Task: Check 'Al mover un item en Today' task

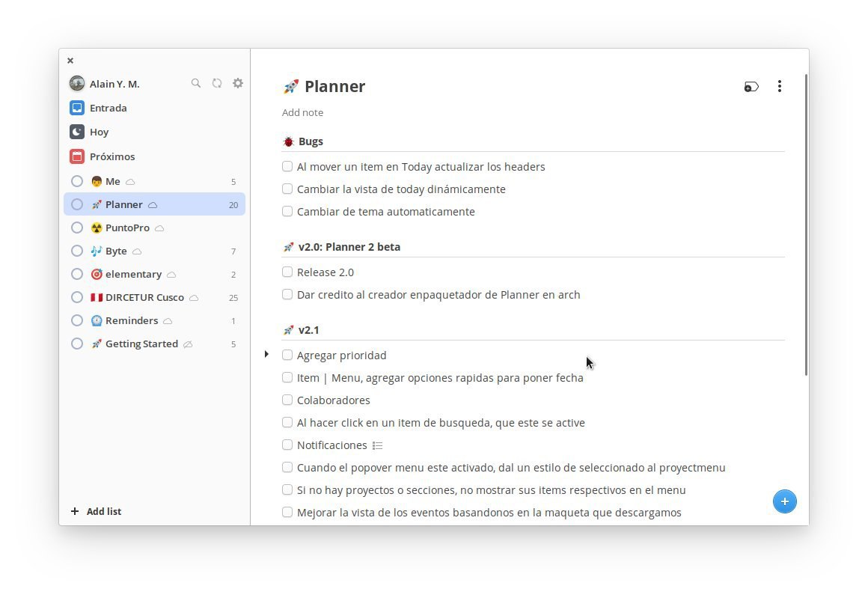Action: click(x=287, y=166)
